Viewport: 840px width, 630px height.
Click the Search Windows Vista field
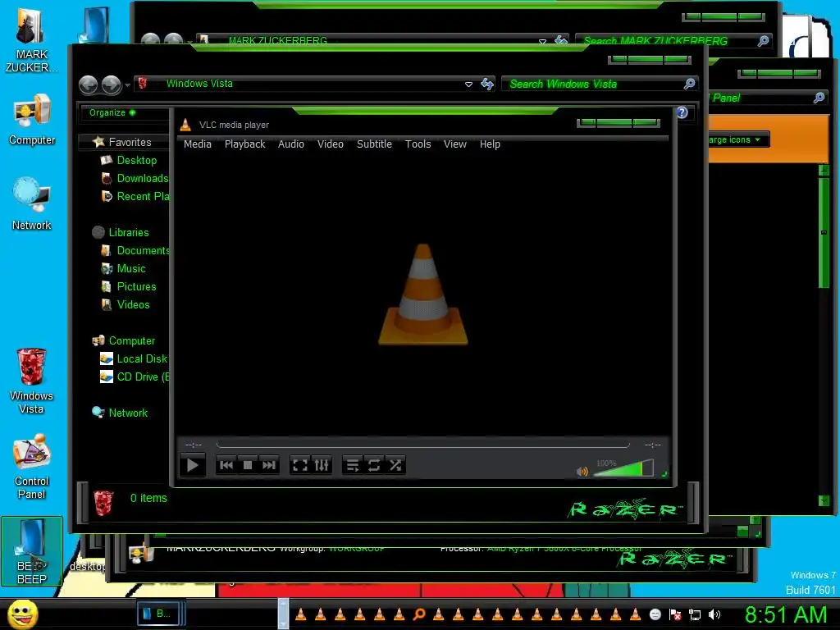pyautogui.click(x=600, y=84)
